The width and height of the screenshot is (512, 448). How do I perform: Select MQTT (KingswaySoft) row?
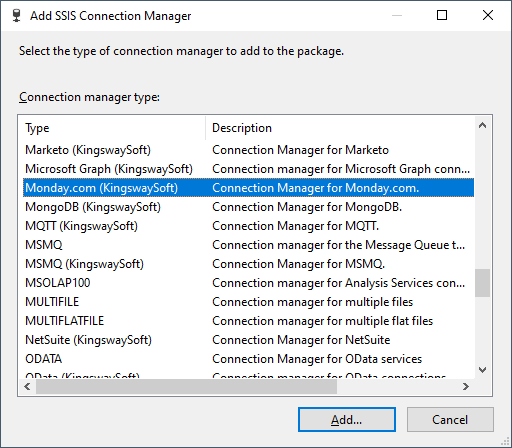[248, 226]
